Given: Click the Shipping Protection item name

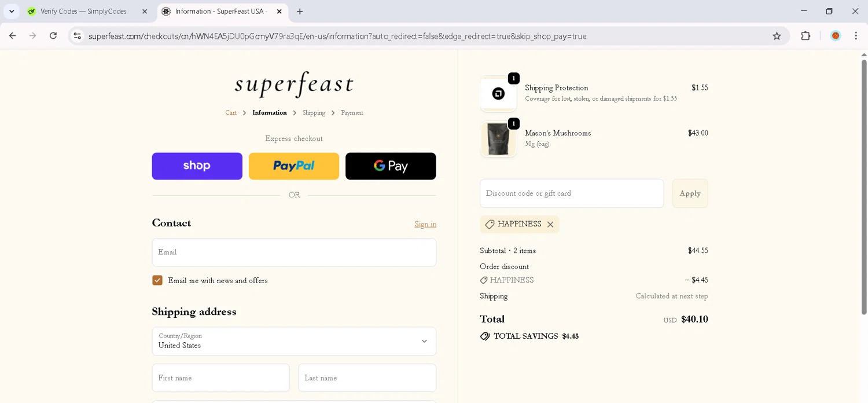Looking at the screenshot, I should tap(557, 88).
